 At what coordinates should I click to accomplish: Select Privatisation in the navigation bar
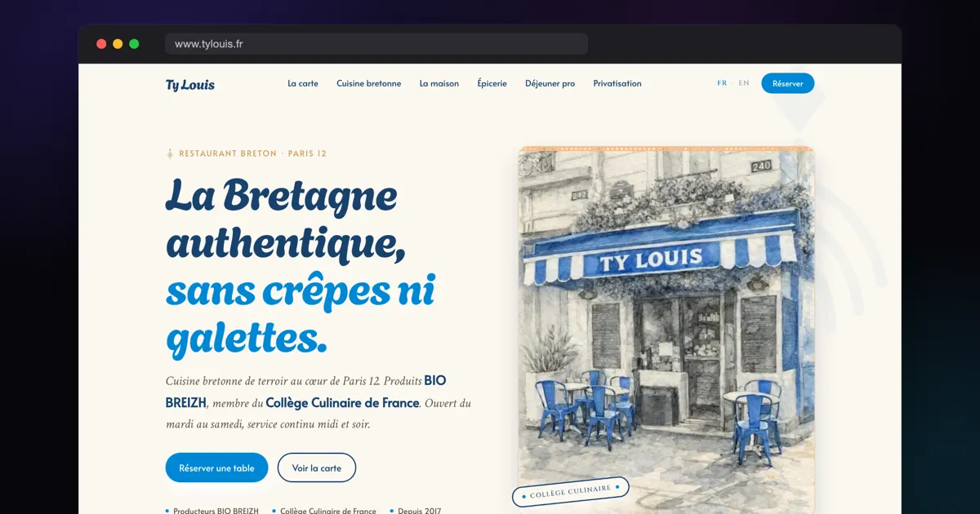click(617, 83)
